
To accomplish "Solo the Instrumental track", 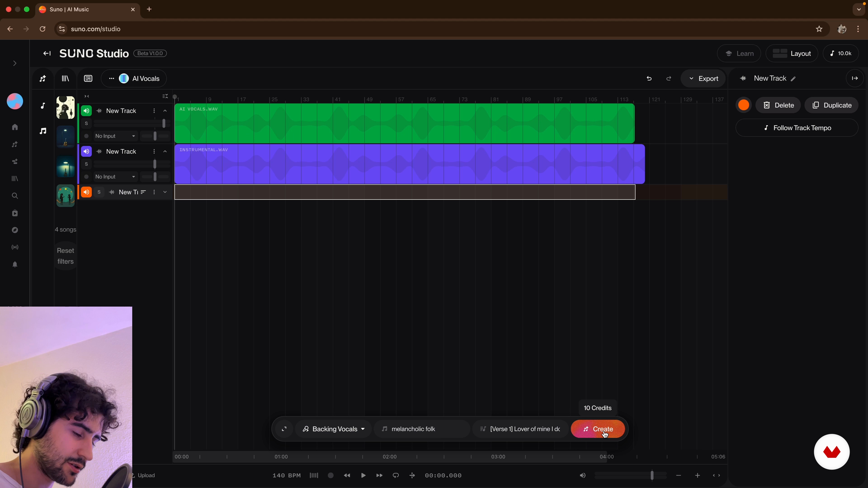I will (86, 164).
